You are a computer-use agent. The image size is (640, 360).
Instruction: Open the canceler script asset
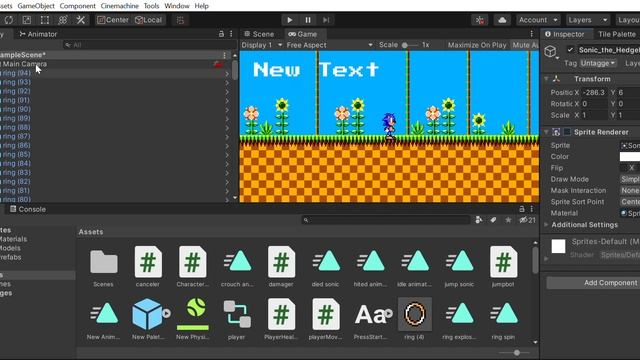tap(148, 267)
